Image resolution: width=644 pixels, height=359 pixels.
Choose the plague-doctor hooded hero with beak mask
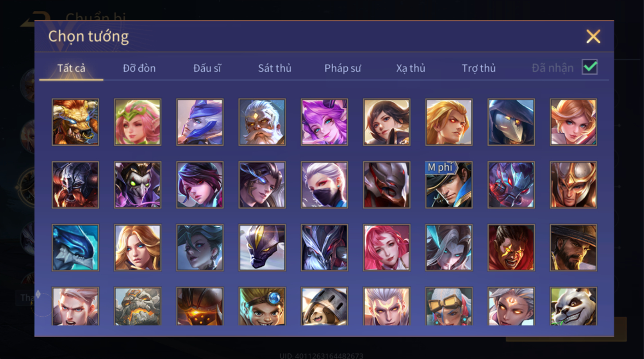pyautogui.click(x=511, y=122)
